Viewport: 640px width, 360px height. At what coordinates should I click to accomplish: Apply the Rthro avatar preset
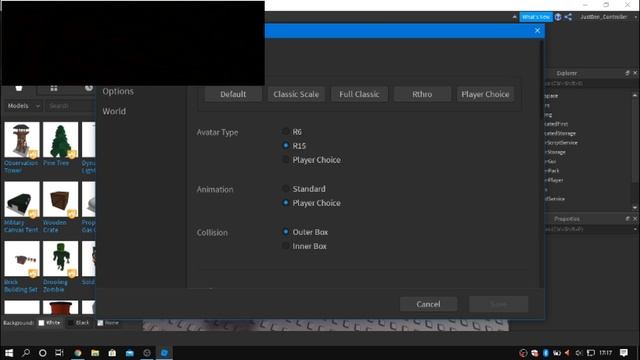[x=422, y=94]
